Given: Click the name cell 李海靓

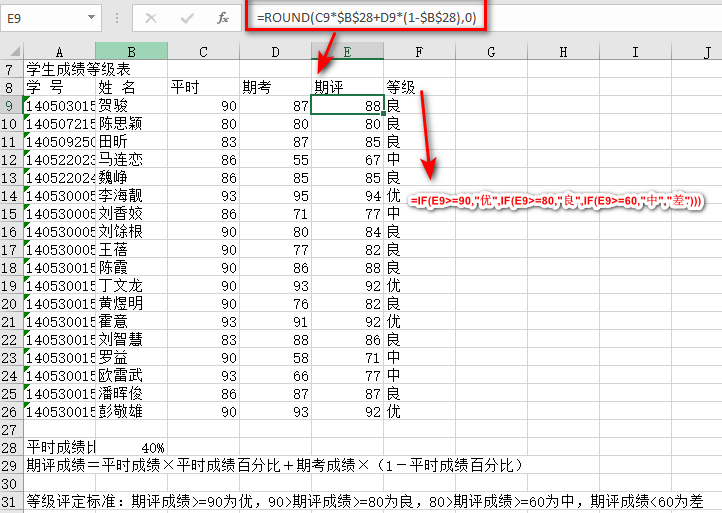Looking at the screenshot, I should [131, 196].
